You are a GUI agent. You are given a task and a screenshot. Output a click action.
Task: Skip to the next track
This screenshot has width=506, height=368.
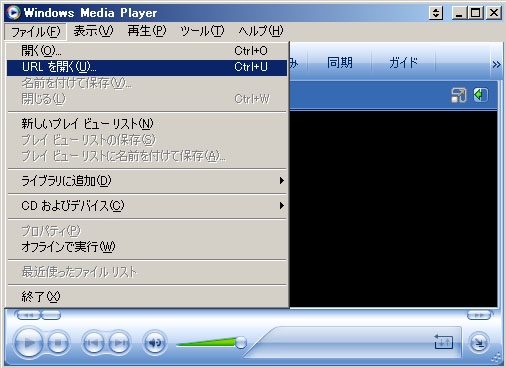tap(119, 342)
